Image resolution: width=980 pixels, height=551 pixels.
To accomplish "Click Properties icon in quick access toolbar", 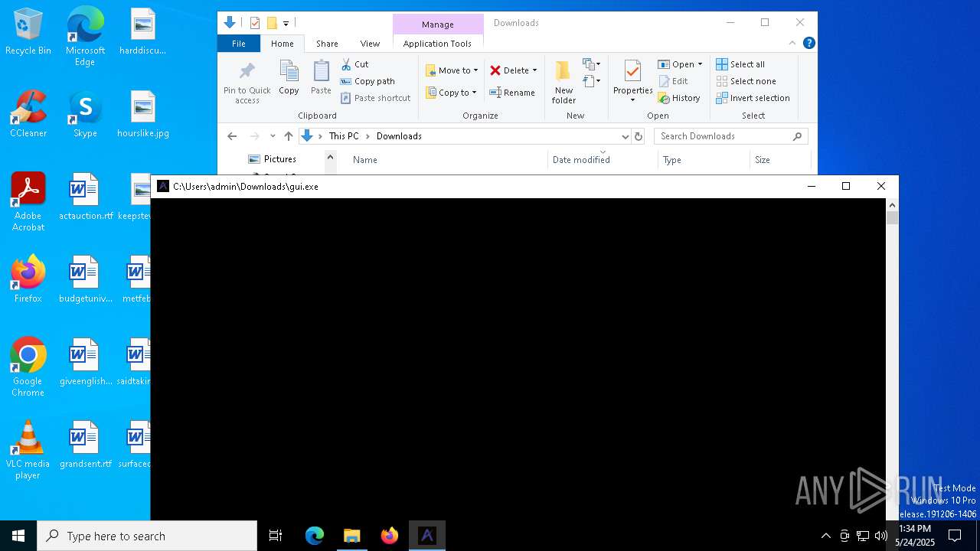I will (255, 23).
